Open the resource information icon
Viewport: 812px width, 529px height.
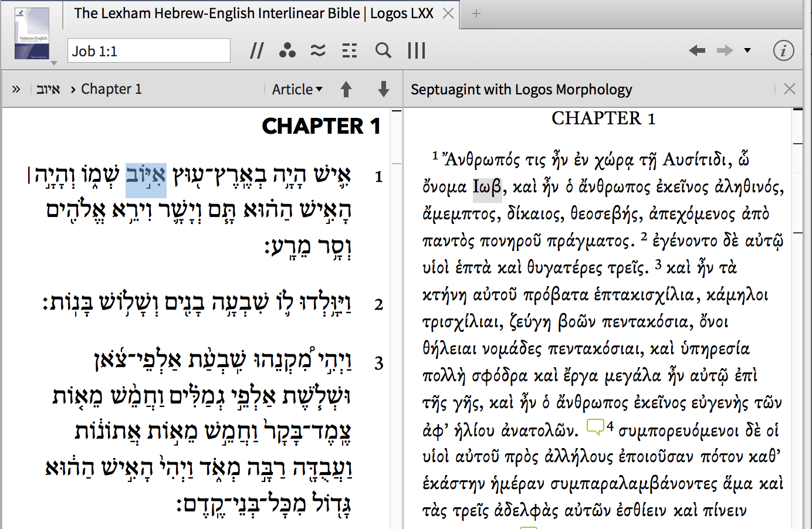point(783,50)
